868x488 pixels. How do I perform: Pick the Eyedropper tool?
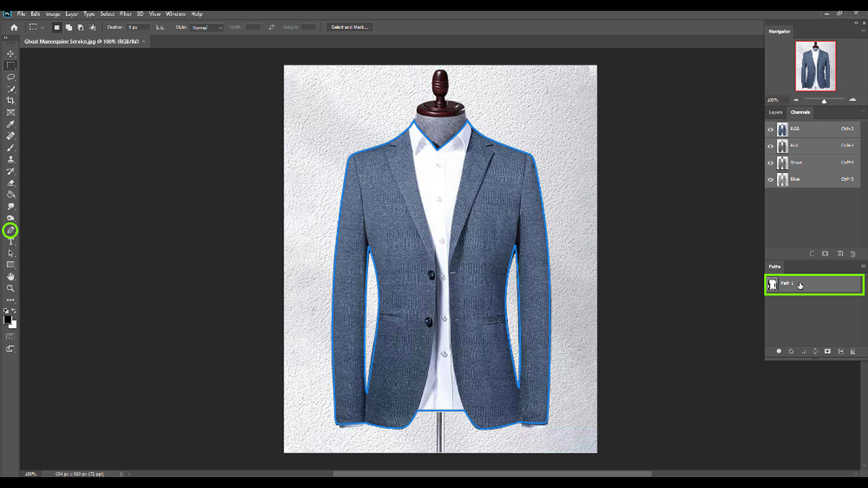pyautogui.click(x=10, y=125)
